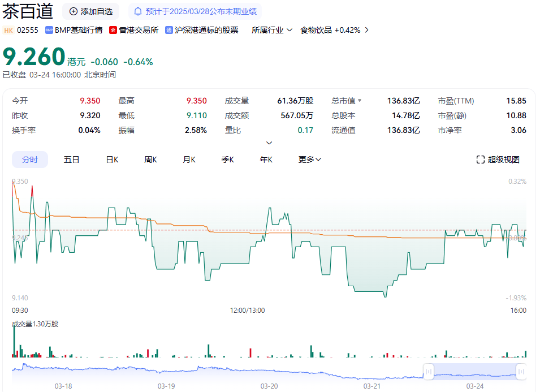Click the change percent -0.64%
Image resolution: width=540 pixels, height=392 pixels.
pos(138,62)
